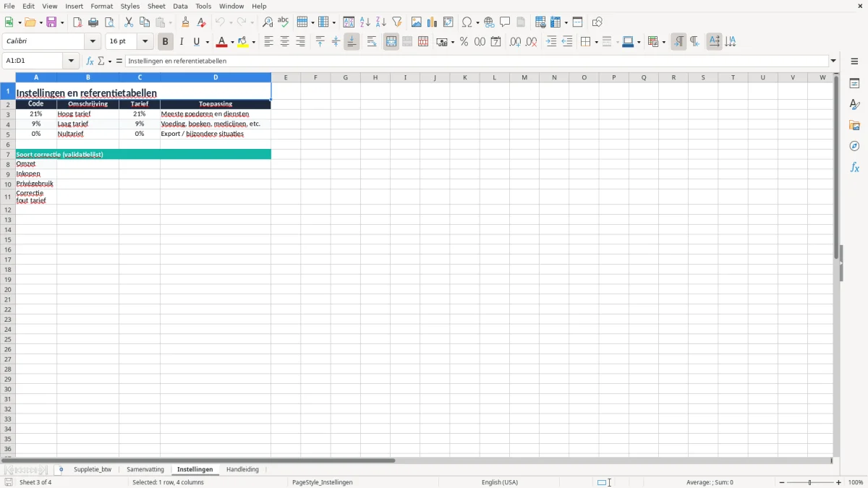Apply yellow background color swatch
The image size is (868, 488).
243,42
